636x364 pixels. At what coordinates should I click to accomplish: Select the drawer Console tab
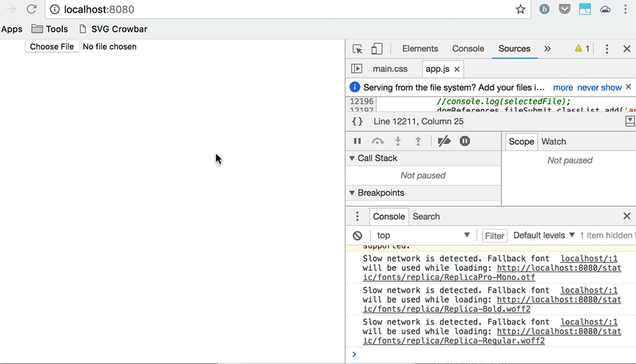pos(389,217)
